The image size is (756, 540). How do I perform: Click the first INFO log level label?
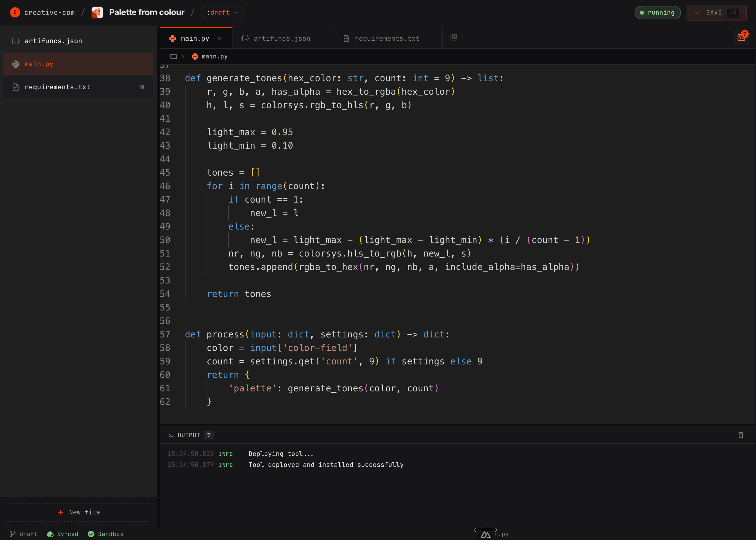225,454
